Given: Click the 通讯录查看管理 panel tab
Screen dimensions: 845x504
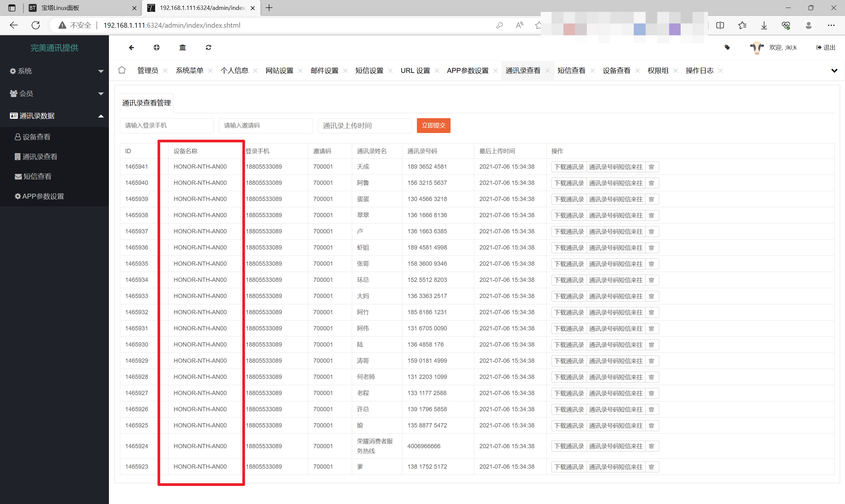Looking at the screenshot, I should tap(146, 103).
